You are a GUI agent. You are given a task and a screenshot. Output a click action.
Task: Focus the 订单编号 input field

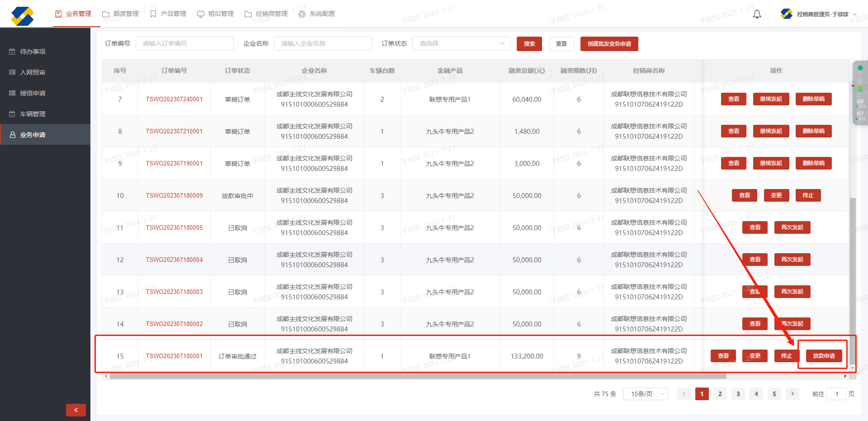pyautogui.click(x=184, y=43)
